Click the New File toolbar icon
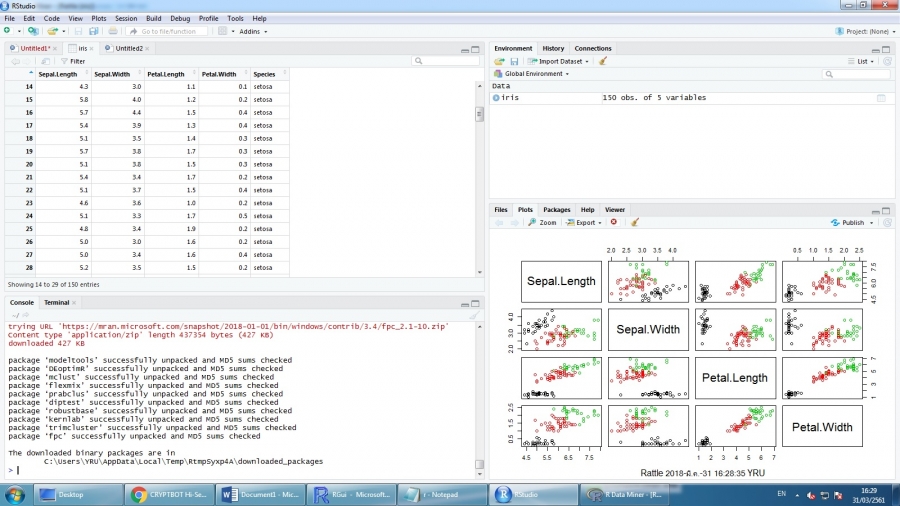Screen dimensions: 900x506 click(x=7, y=31)
